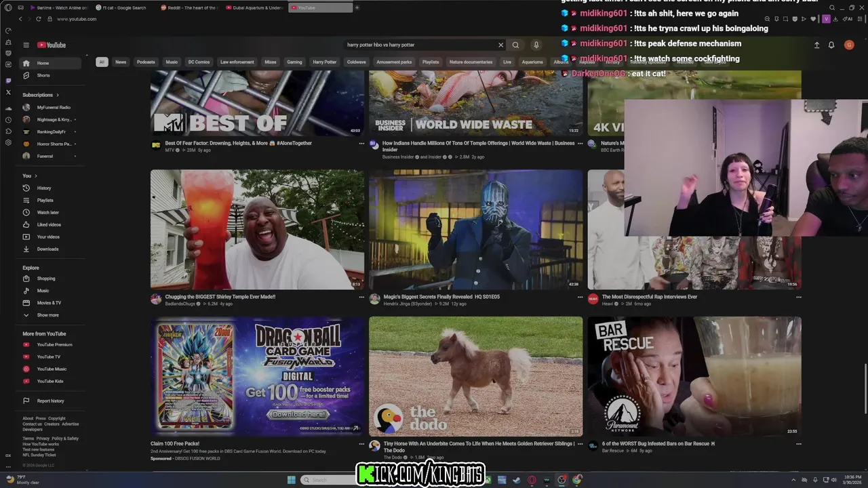
Task: Open options menu for Best Of Fear Factor video
Action: click(x=361, y=144)
